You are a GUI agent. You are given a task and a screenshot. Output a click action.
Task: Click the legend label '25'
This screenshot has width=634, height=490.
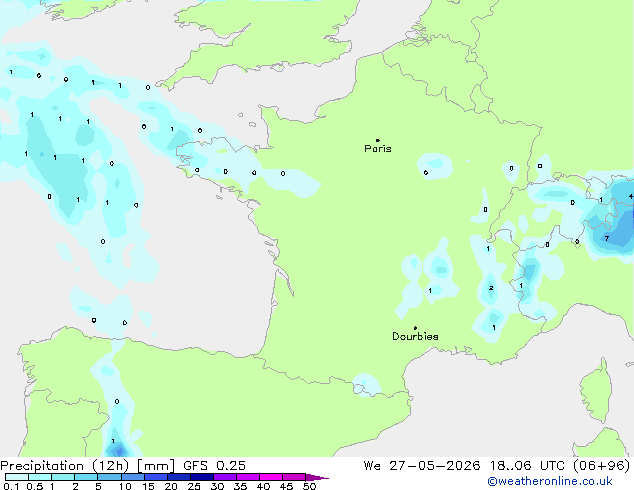pos(194,486)
